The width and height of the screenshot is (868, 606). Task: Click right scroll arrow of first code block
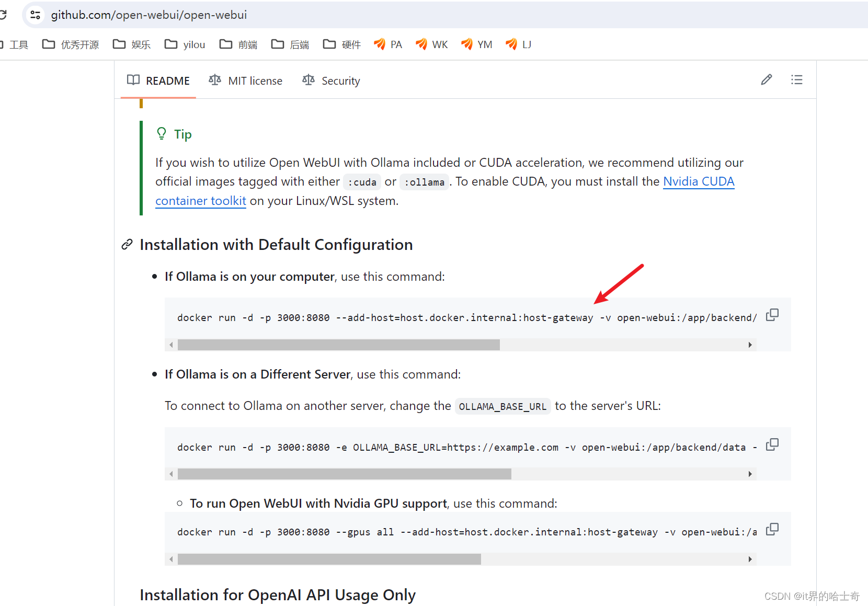click(x=750, y=345)
